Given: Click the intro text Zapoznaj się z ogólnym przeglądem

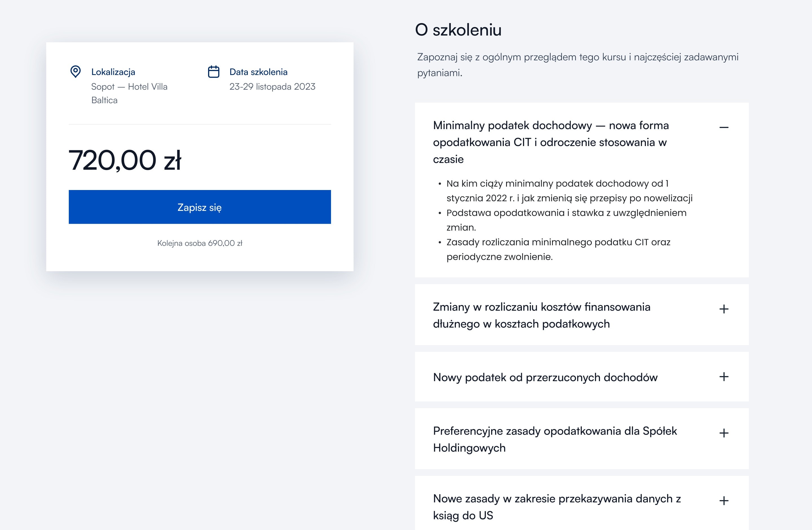Looking at the screenshot, I should [x=578, y=65].
